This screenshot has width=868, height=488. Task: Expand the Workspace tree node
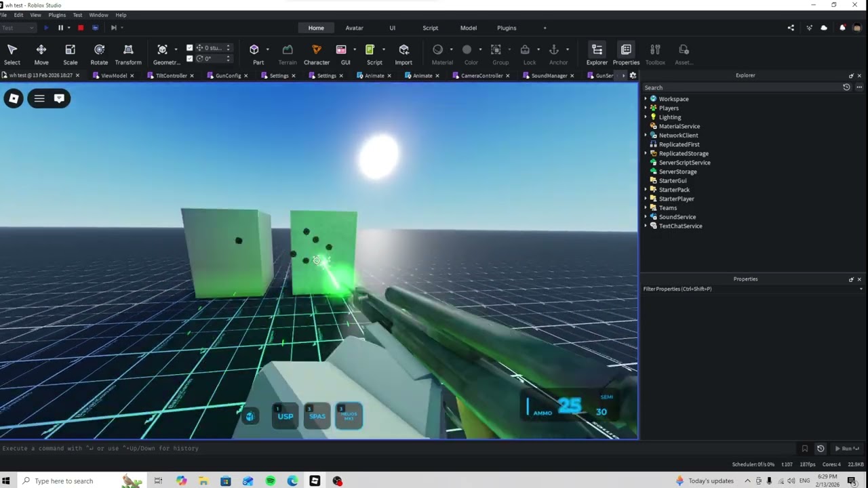click(646, 99)
